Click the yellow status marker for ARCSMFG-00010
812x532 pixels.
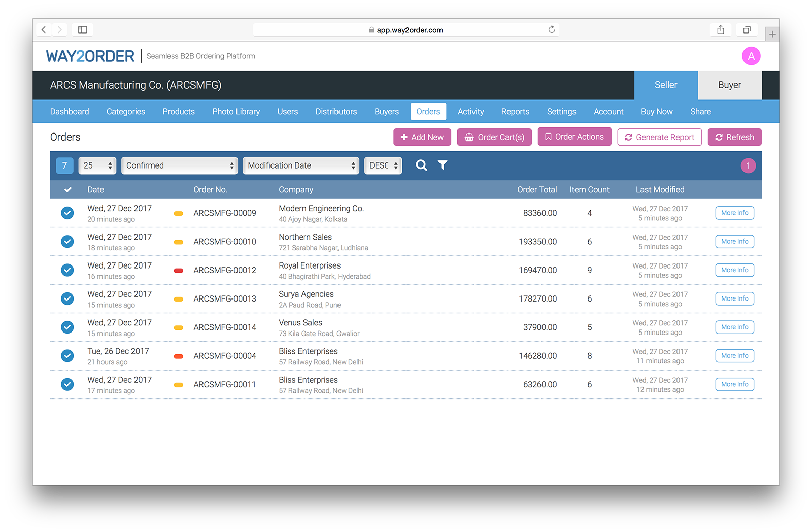click(179, 242)
